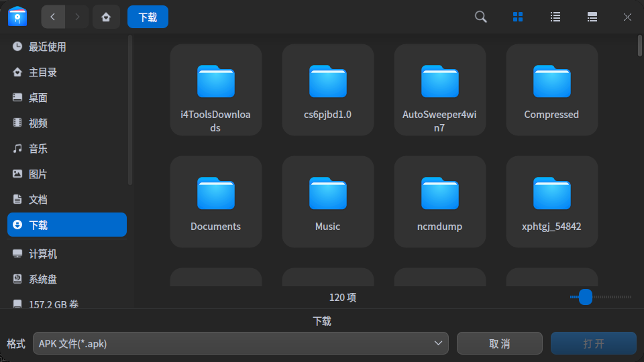Open 系统盘 in the sidebar
This screenshot has width=644, height=362.
click(43, 279)
